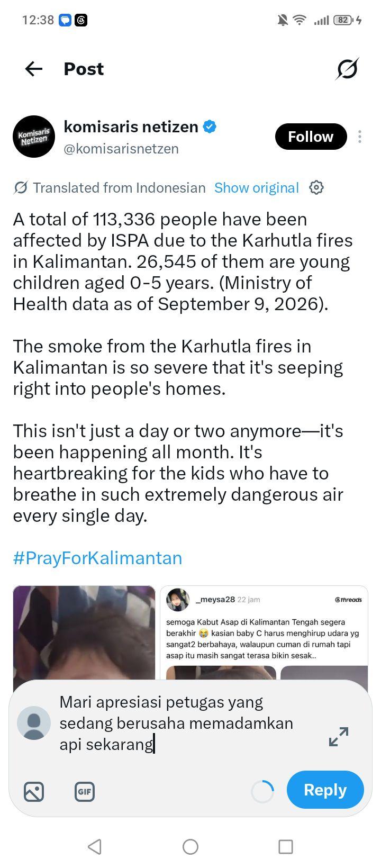
Task: Tap the character count progress ring
Action: pyautogui.click(x=262, y=792)
